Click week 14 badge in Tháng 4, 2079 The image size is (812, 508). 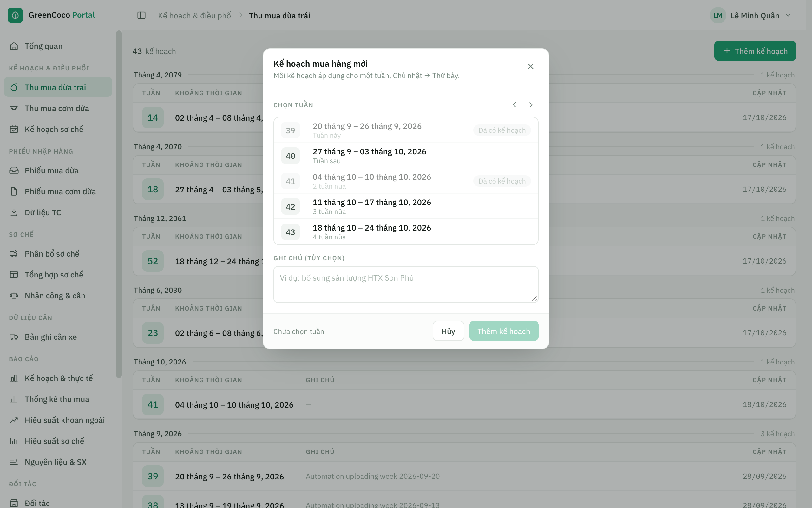[x=153, y=117]
